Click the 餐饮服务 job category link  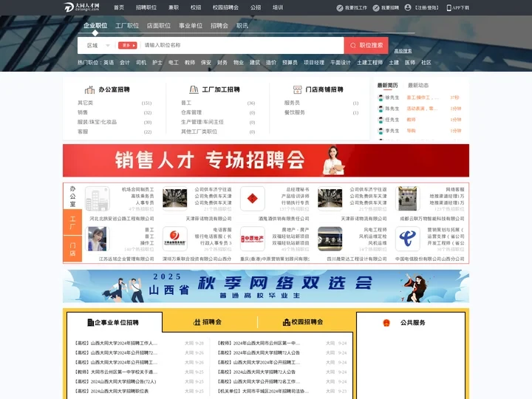click(295, 112)
